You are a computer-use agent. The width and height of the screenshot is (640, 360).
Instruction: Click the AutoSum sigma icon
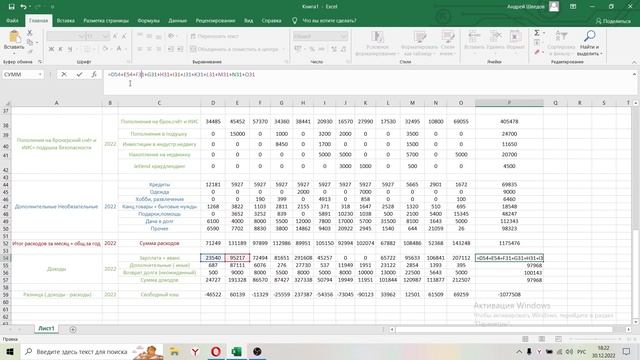coord(537,33)
